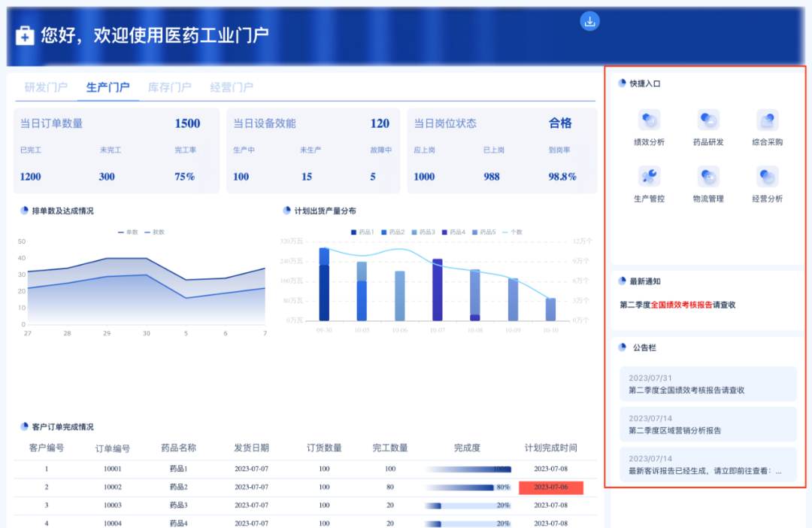This screenshot has height=528, width=812.
Task: Click the 20% progress bar for order 10003
Action: pyautogui.click(x=468, y=505)
